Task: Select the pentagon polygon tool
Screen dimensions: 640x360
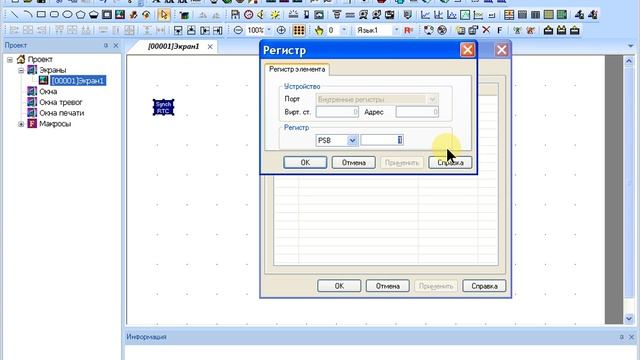Action: pos(80,15)
